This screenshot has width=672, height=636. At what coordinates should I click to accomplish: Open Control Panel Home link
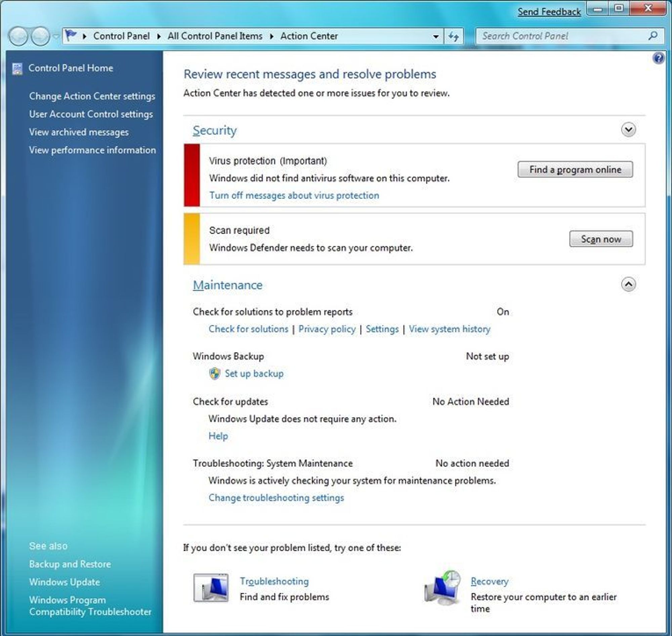(71, 68)
